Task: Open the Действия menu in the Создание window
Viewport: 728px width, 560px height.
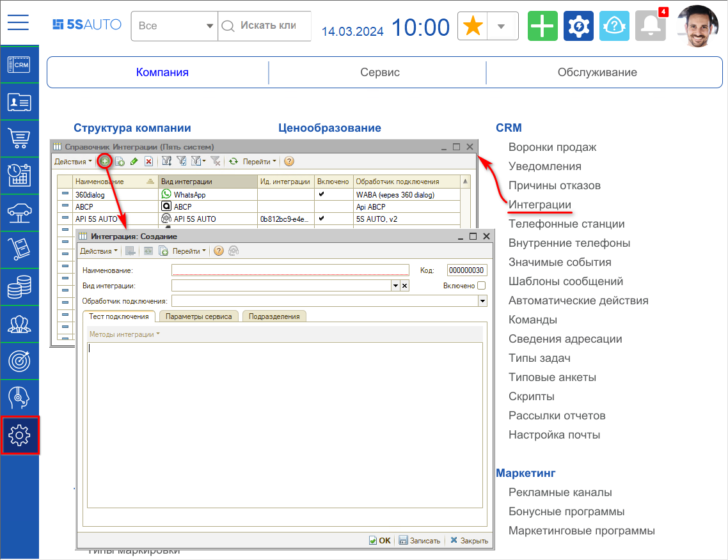Action: (x=99, y=251)
